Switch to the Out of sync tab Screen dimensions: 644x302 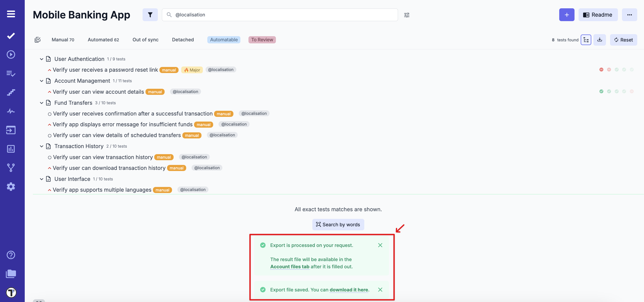click(x=145, y=40)
